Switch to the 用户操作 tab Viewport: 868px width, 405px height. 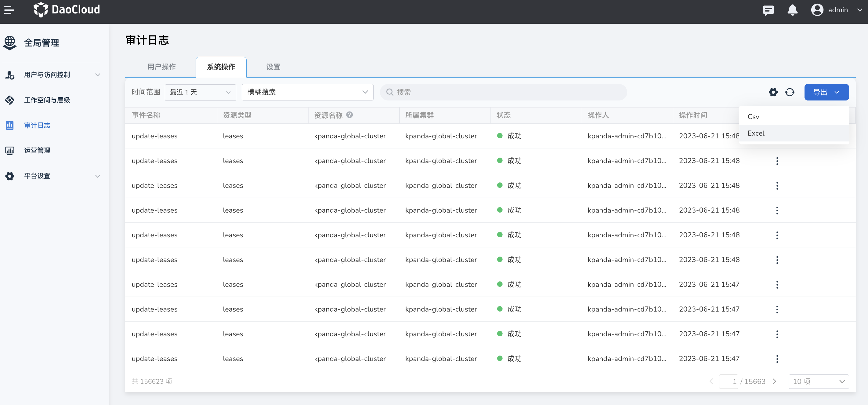point(161,67)
